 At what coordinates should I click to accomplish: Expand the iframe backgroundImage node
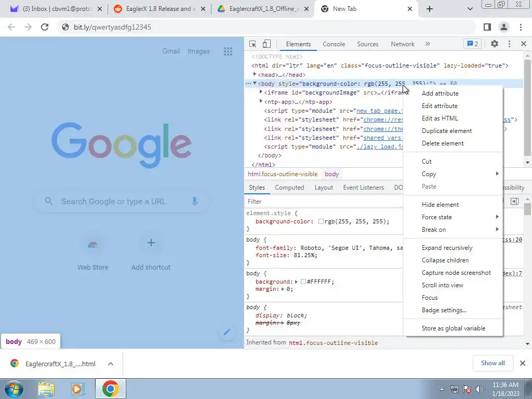coord(261,92)
